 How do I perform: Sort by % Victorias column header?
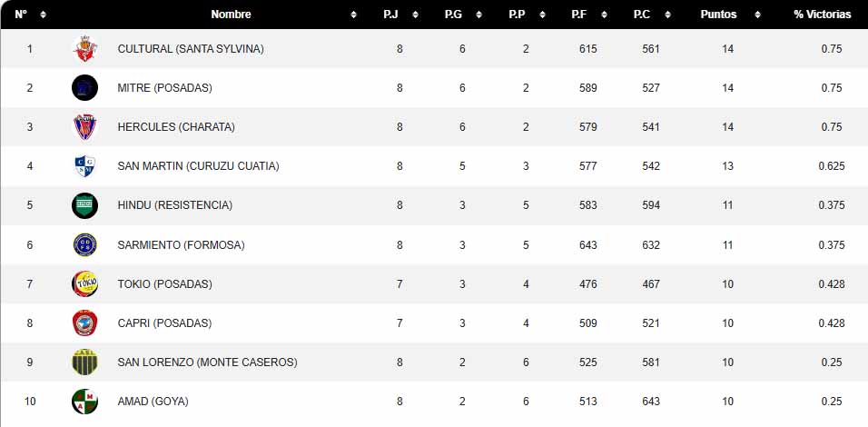click(x=823, y=15)
